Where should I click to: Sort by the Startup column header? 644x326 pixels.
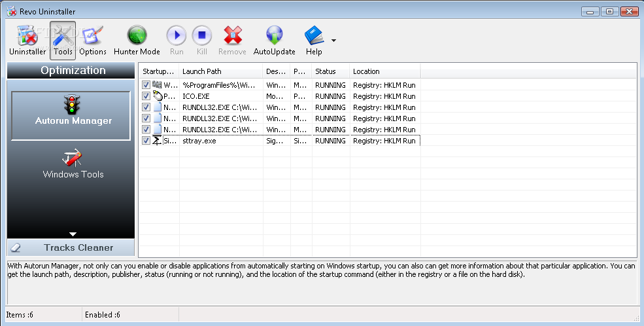coord(158,71)
